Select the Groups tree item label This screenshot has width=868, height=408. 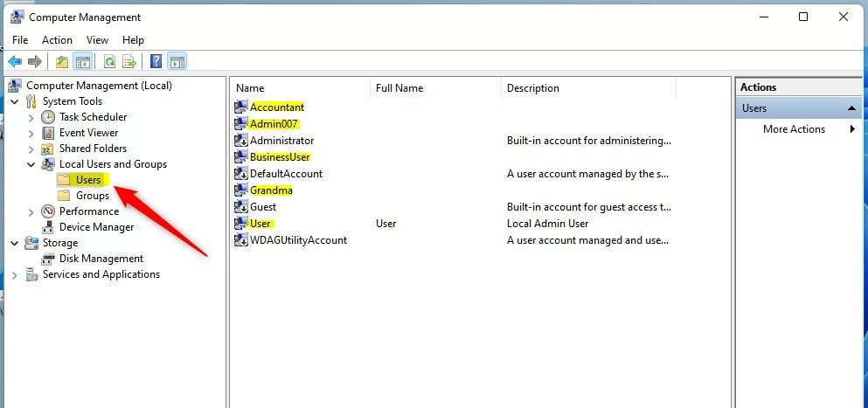click(93, 196)
